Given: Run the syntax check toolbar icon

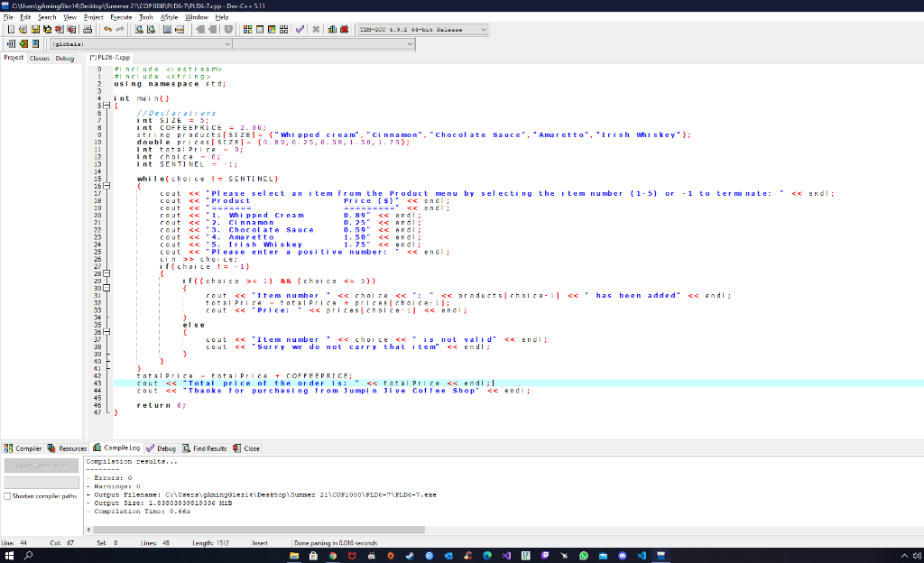Looking at the screenshot, I should point(300,28).
